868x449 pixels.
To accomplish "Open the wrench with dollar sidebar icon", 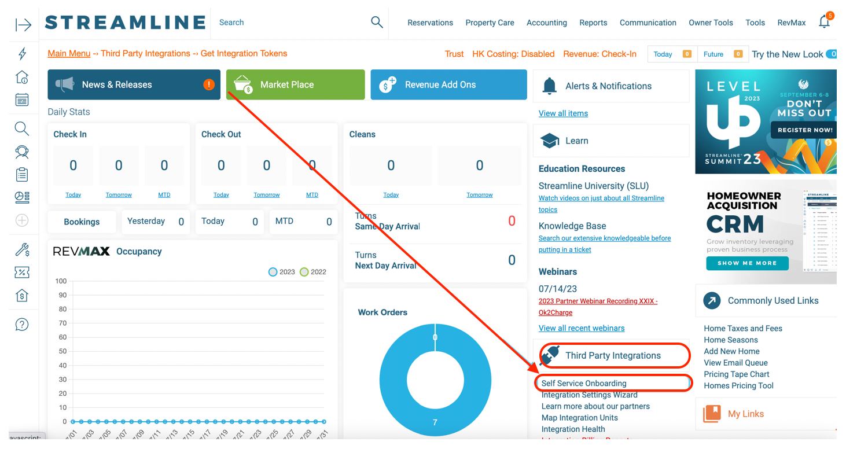I will tap(22, 250).
